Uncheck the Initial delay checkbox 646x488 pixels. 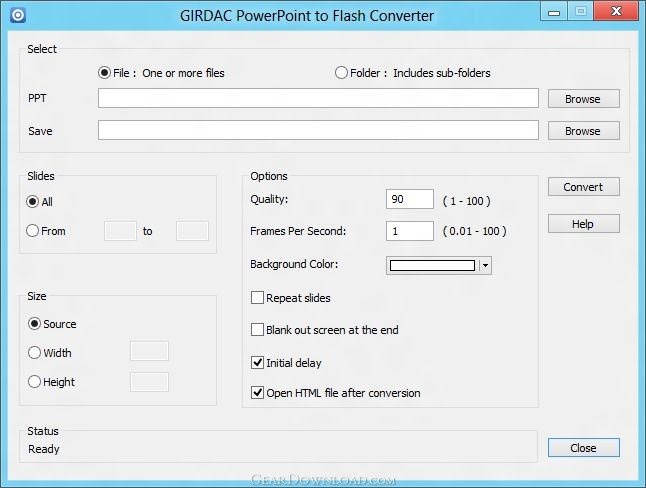tap(257, 363)
